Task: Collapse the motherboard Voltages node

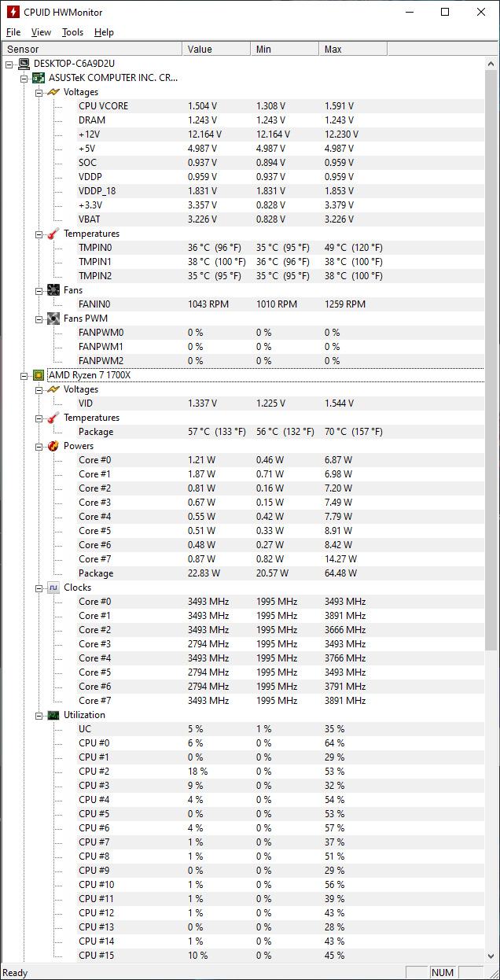Action: tap(39, 92)
